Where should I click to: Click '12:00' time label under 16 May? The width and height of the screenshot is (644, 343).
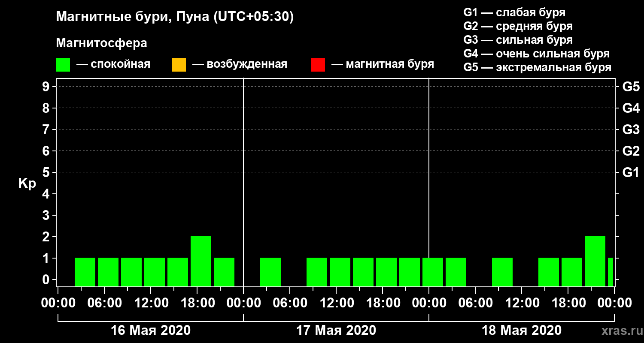[151, 303]
